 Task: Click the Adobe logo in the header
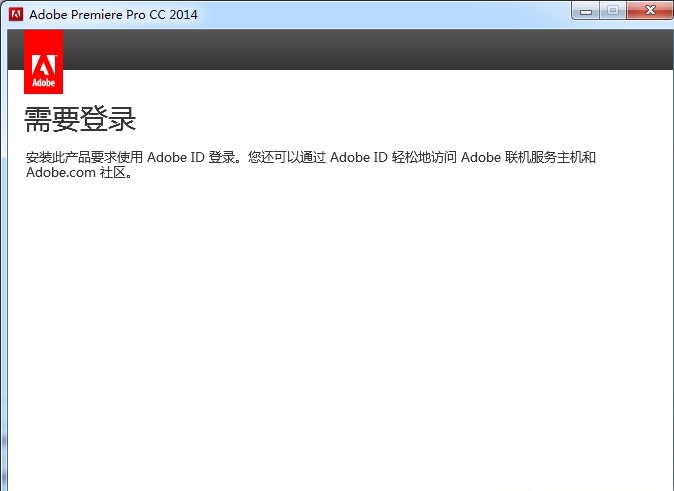[x=43, y=61]
